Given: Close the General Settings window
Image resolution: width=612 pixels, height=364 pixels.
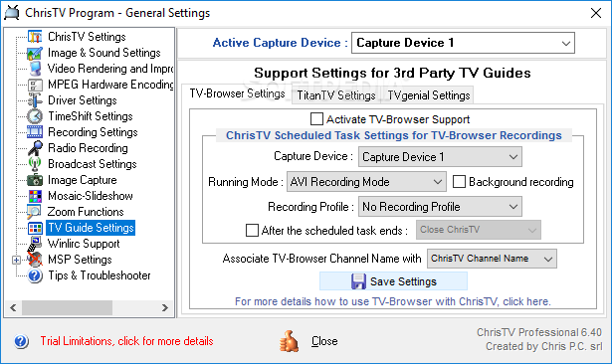Looking at the screenshot, I should point(596,13).
